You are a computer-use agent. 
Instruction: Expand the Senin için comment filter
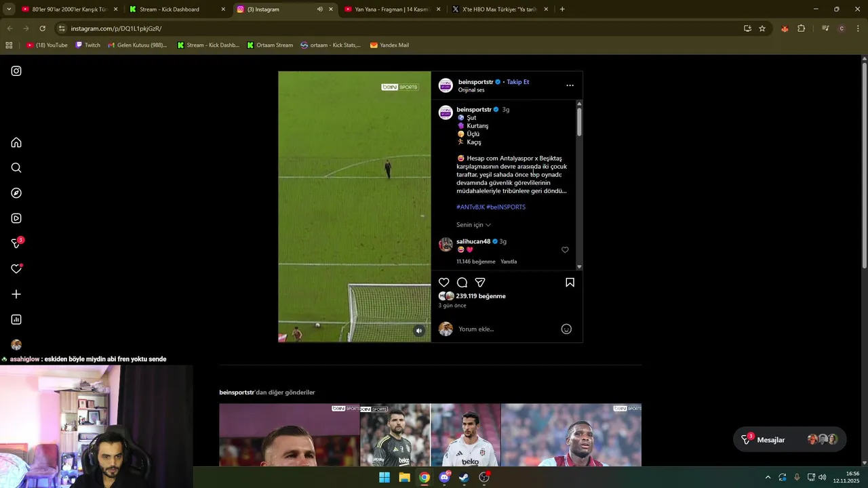pyautogui.click(x=473, y=224)
